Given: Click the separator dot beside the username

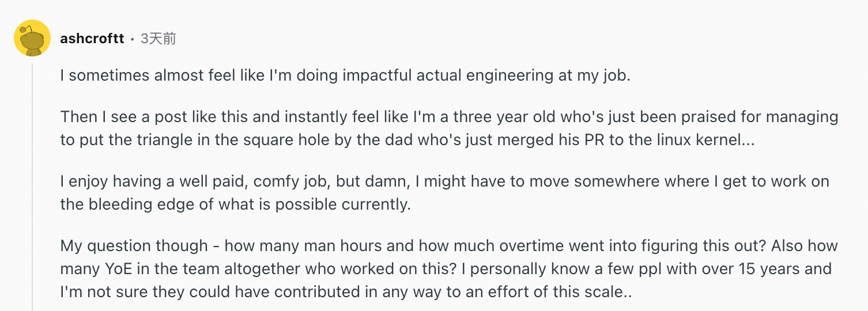Looking at the screenshot, I should pyautogui.click(x=132, y=39).
